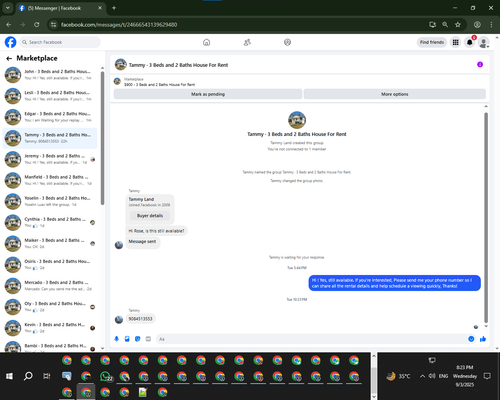Open the Yoselin conversation
Viewport: 500px width, 400px height.
[50, 201]
